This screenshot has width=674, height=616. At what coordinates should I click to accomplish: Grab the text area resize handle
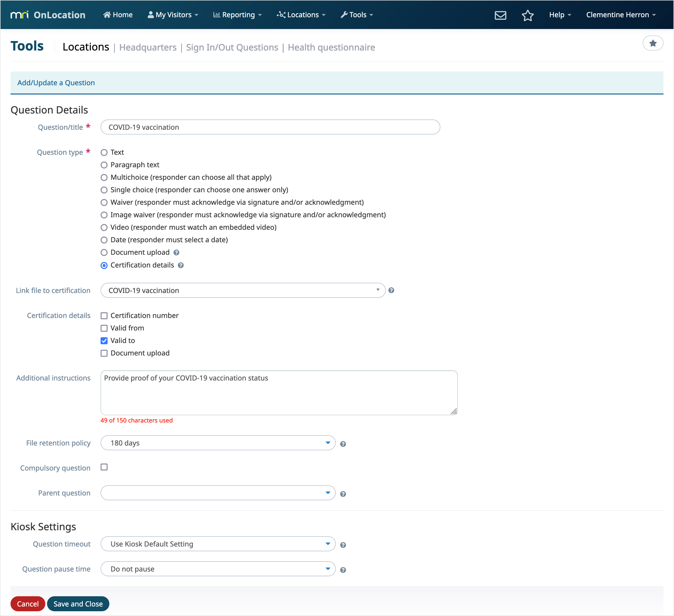click(454, 411)
